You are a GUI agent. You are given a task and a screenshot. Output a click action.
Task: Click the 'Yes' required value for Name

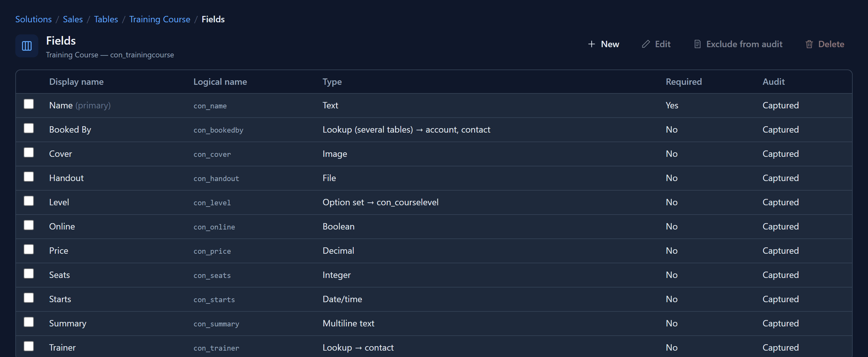(672, 105)
